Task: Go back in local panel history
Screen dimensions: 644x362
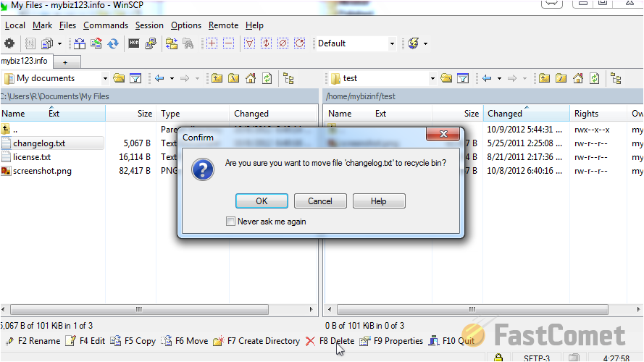Action: pos(160,78)
